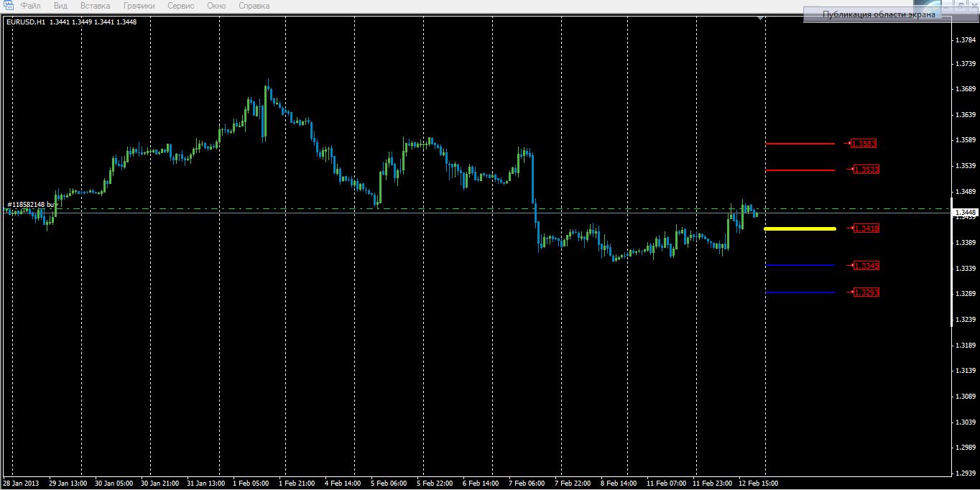This screenshot has height=490, width=980.
Task: Click the 1.3139 price scale value
Action: (966, 370)
